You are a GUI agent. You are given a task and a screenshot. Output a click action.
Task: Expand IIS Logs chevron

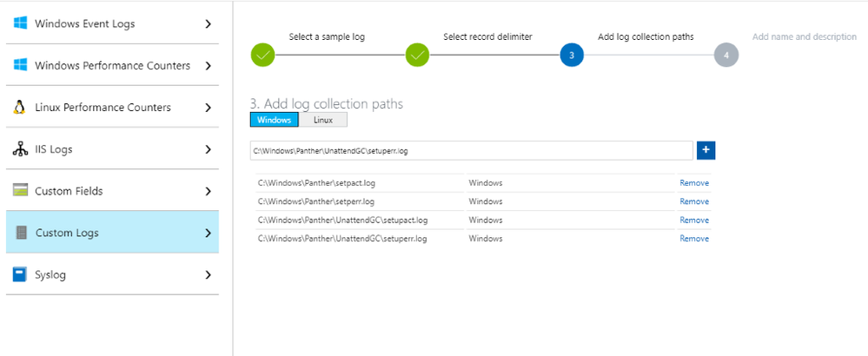click(209, 149)
